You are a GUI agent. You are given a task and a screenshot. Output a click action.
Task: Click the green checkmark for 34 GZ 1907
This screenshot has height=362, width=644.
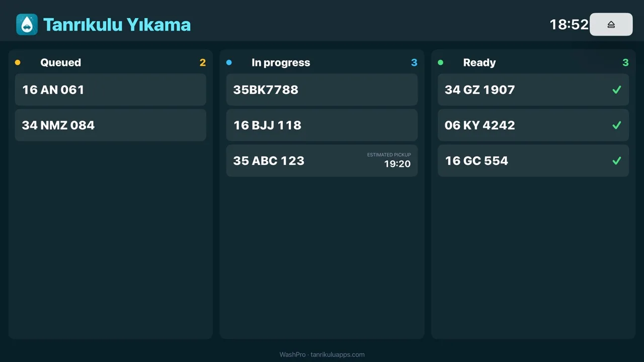point(617,89)
